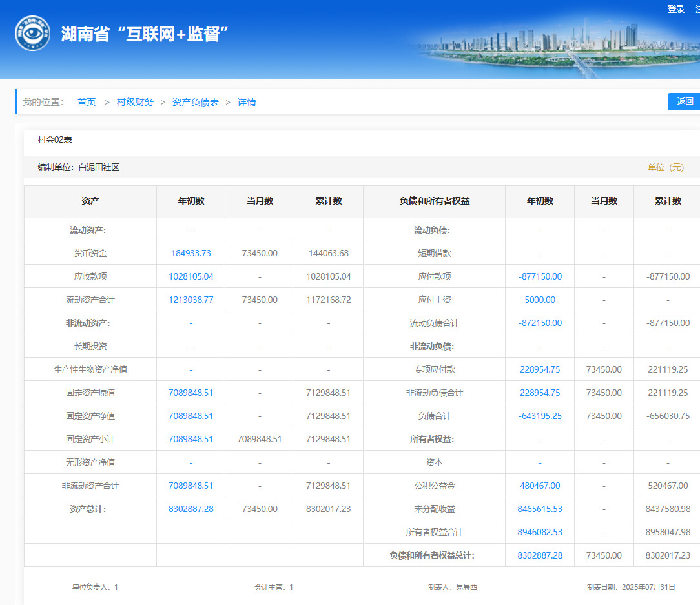The width and height of the screenshot is (700, 605).
Task: Open 负债合计 value -643195.25
Action: 540,416
